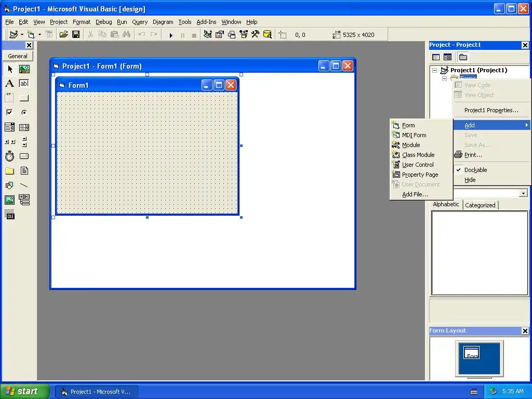Screen dimensions: 532x399
Task: Open Add Form dropdown arrow in toolbar
Action: click(39, 35)
